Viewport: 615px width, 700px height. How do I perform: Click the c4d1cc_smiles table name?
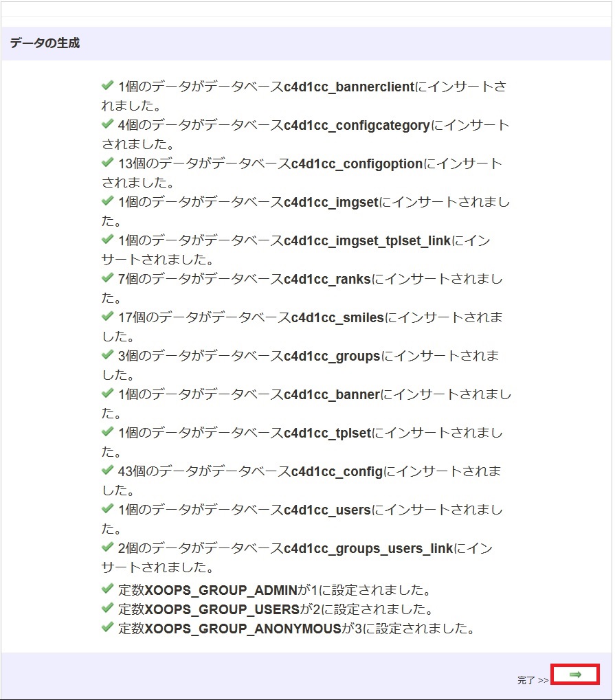337,317
